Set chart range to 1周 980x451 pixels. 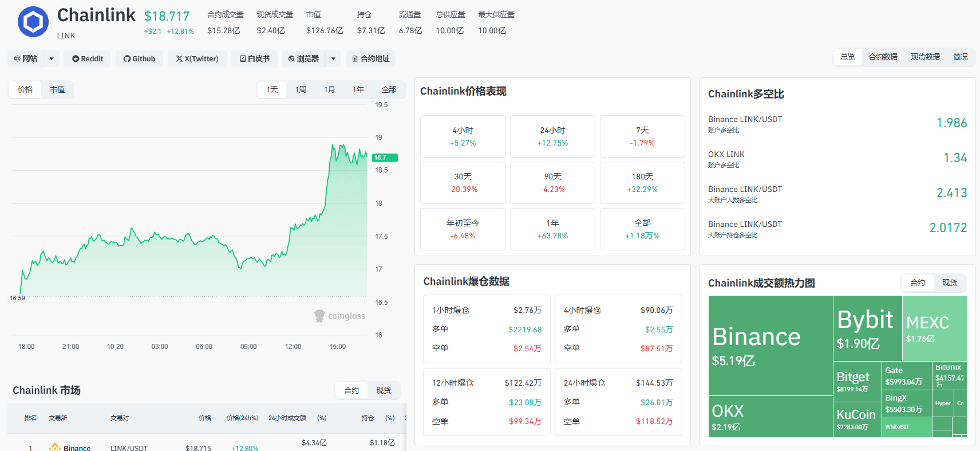301,89
